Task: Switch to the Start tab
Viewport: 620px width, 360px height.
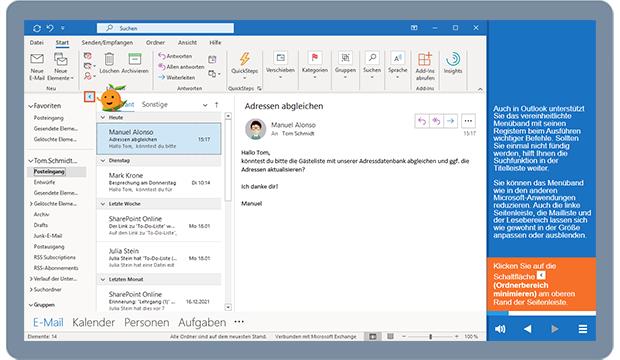Action: point(62,42)
